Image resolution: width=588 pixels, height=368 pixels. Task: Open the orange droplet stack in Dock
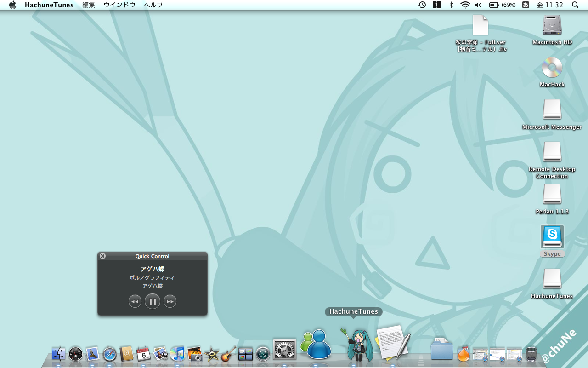[464, 353]
